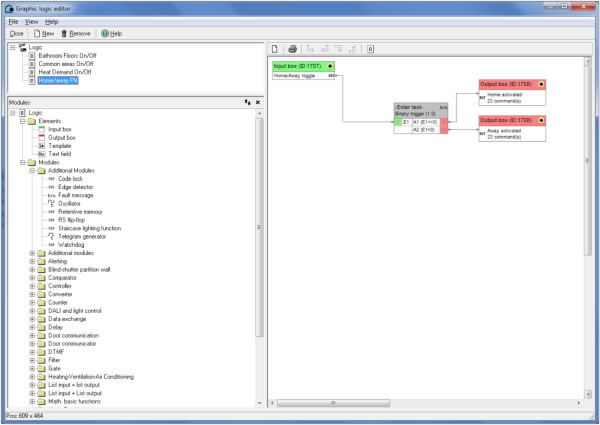Select the Edge detector module
The width and height of the screenshot is (600, 425).
click(x=75, y=187)
